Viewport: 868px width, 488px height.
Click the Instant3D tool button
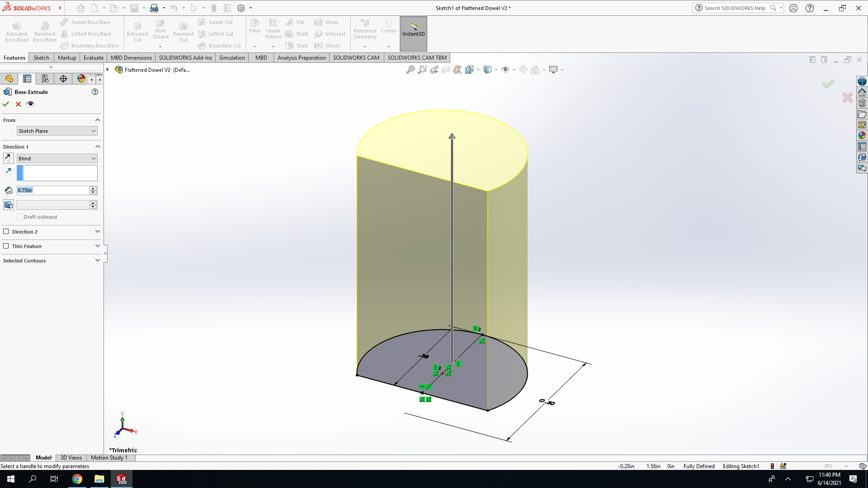click(413, 33)
